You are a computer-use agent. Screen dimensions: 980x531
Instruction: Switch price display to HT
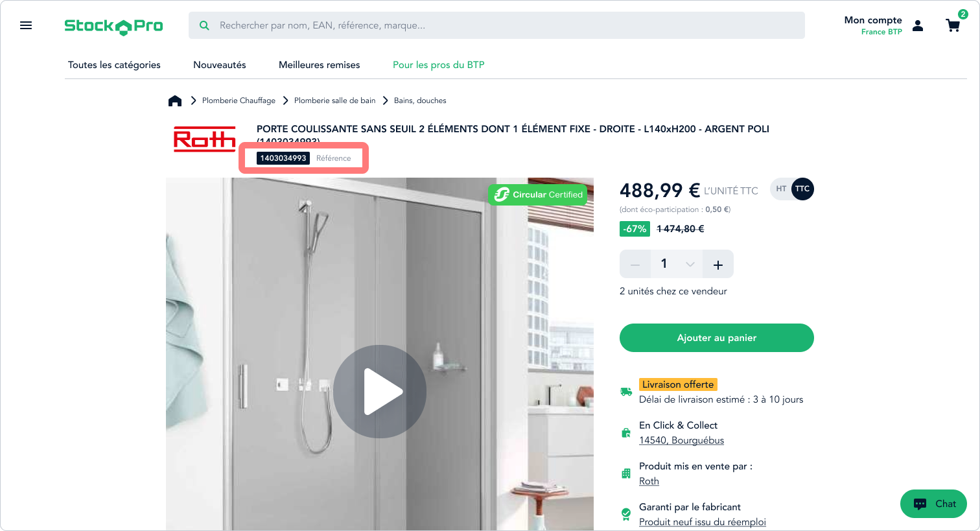781,189
